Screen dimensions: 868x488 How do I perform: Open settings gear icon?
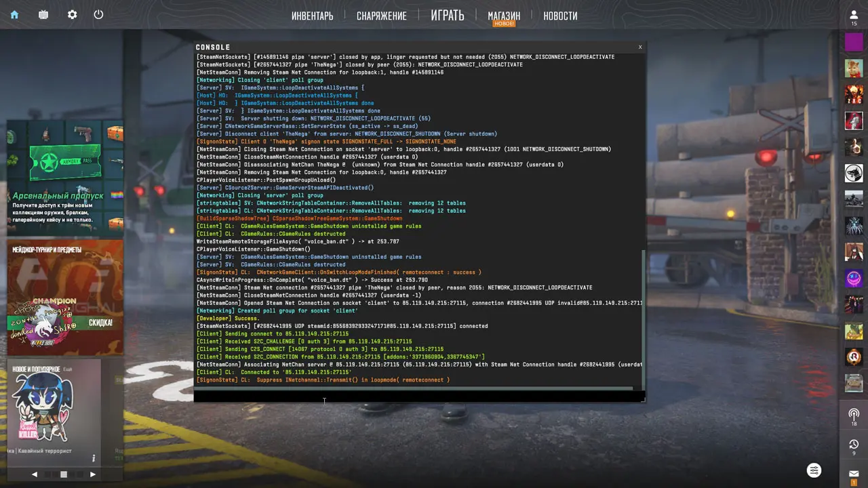coord(72,14)
